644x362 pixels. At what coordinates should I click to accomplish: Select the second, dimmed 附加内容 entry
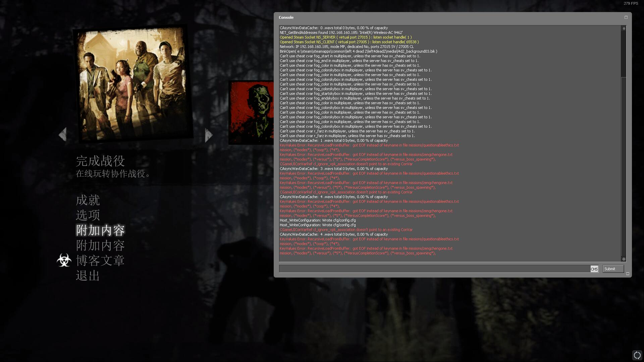coord(100,246)
